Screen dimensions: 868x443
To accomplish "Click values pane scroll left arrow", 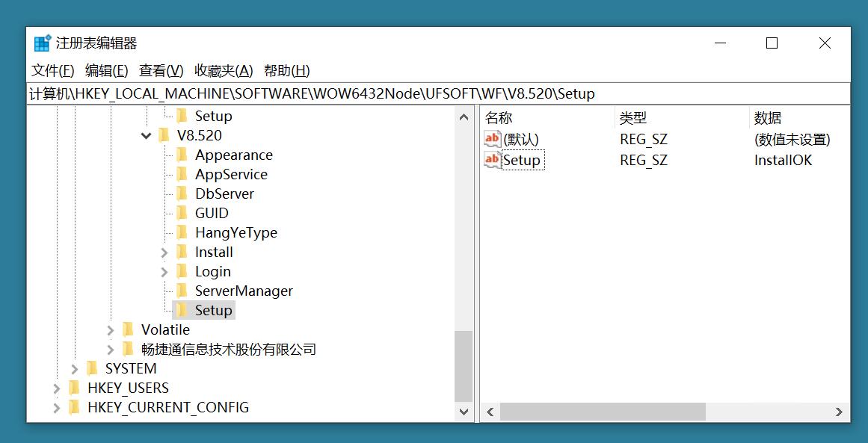I will point(490,412).
